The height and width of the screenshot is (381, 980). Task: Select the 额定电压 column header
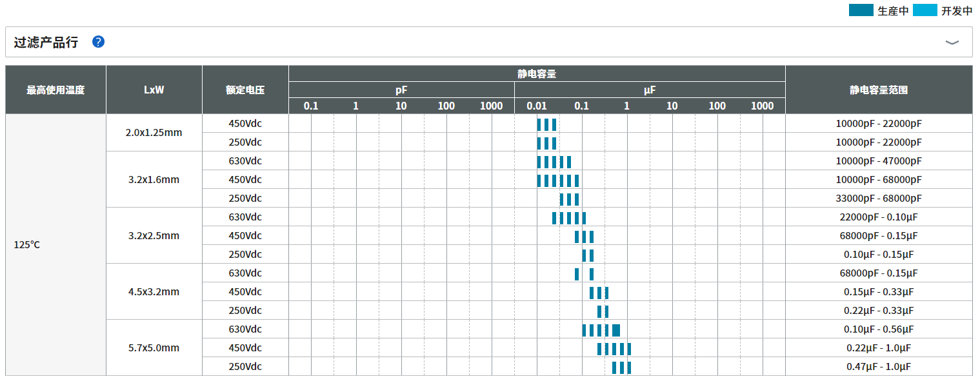click(245, 90)
